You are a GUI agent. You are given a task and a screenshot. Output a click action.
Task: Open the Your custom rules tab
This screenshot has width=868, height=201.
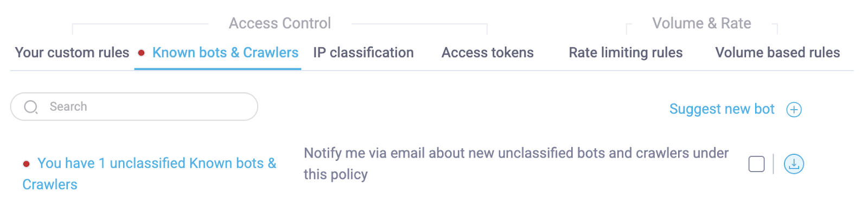coord(72,53)
